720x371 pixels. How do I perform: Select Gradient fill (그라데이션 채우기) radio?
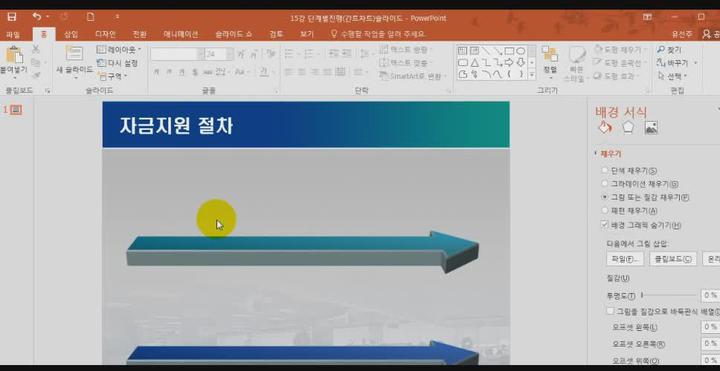click(605, 184)
